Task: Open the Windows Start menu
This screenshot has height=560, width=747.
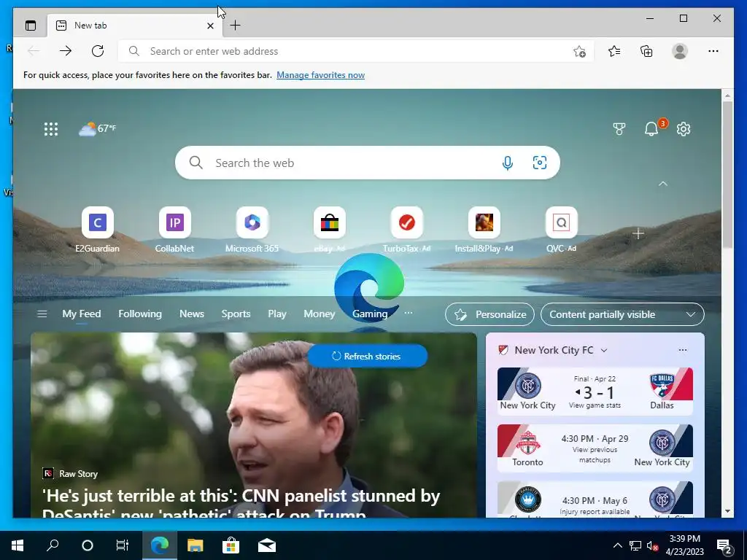Action: (x=18, y=545)
